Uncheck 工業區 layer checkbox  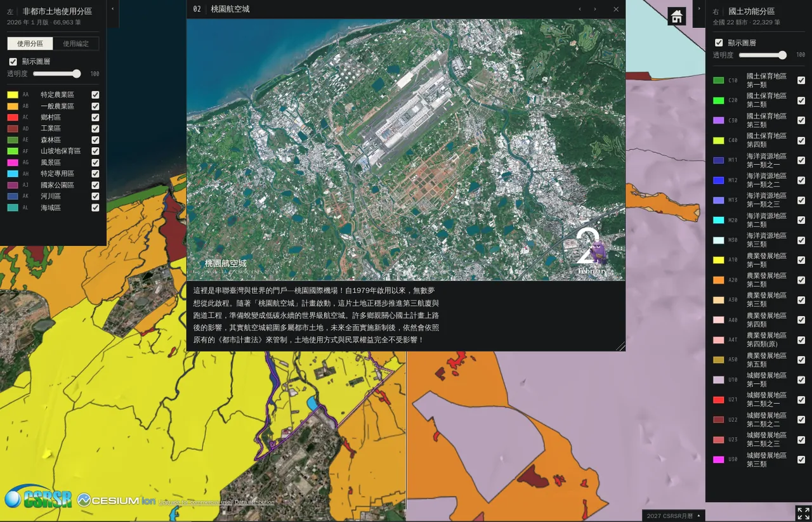tap(95, 129)
